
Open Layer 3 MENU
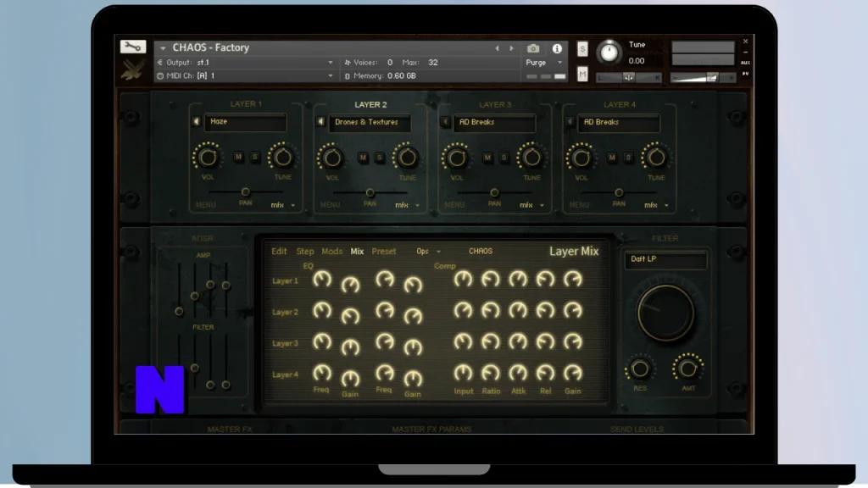[454, 205]
